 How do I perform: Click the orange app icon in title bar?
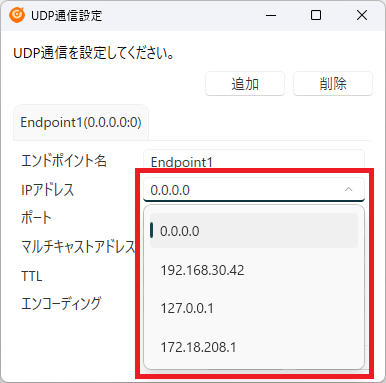point(17,15)
